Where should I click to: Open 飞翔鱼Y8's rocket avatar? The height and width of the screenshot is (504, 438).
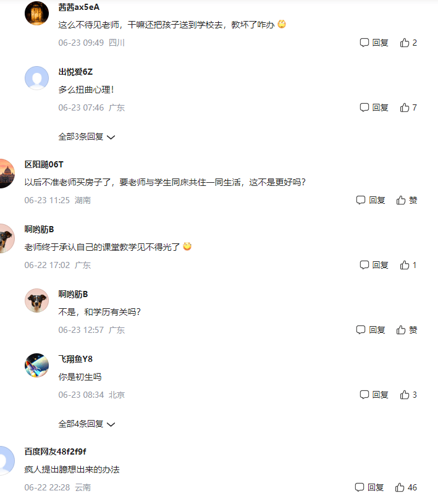coord(36,365)
